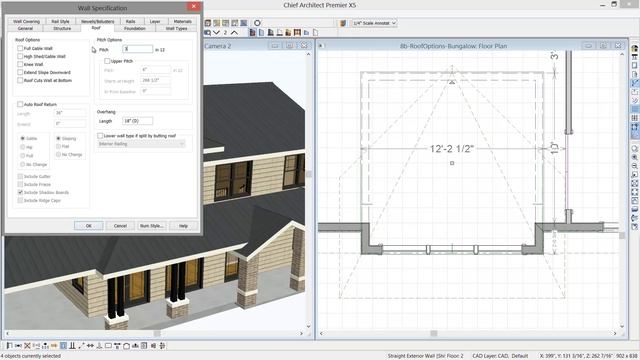Click Floor Plan horizontal scrollbar thumb

(x=433, y=333)
